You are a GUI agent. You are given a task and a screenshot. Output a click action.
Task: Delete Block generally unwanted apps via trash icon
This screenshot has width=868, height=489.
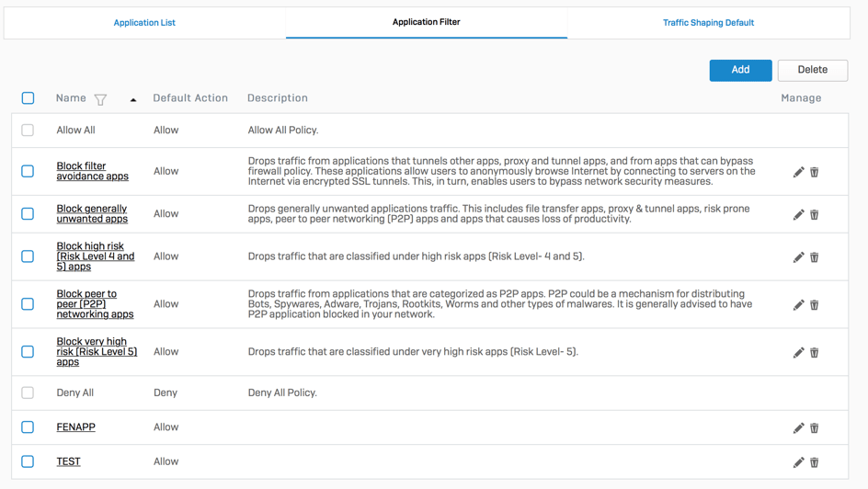coord(815,215)
